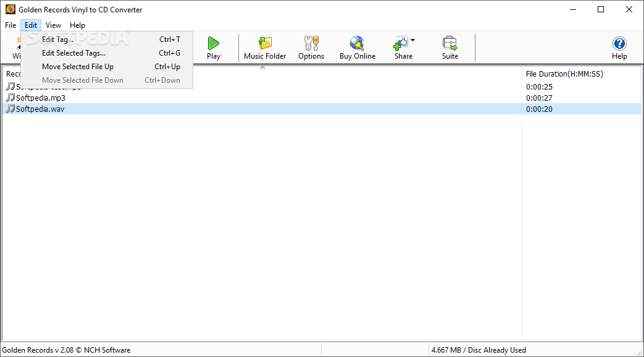
Task: Open the View menu
Action: (x=53, y=25)
